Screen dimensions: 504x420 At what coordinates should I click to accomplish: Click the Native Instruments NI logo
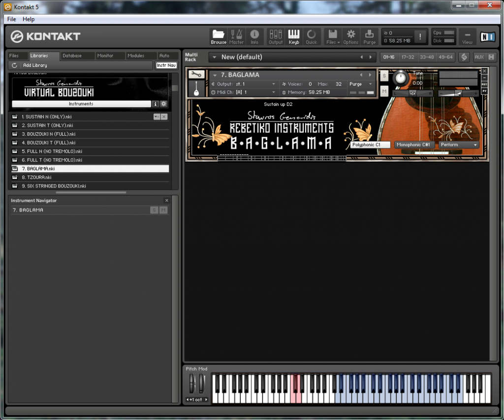click(488, 37)
